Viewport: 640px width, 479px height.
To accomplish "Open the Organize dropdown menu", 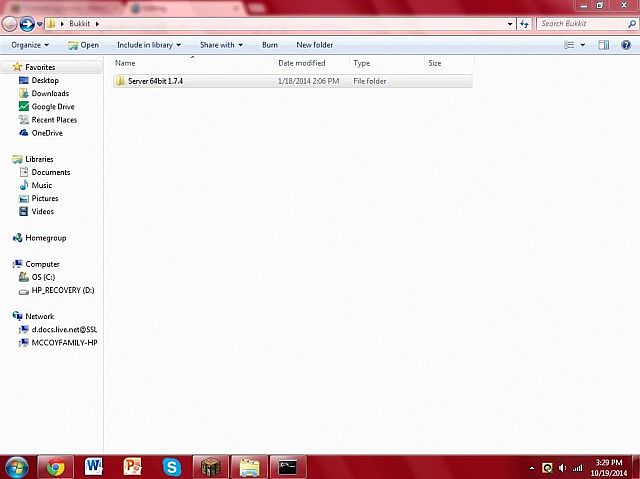I will [x=30, y=45].
